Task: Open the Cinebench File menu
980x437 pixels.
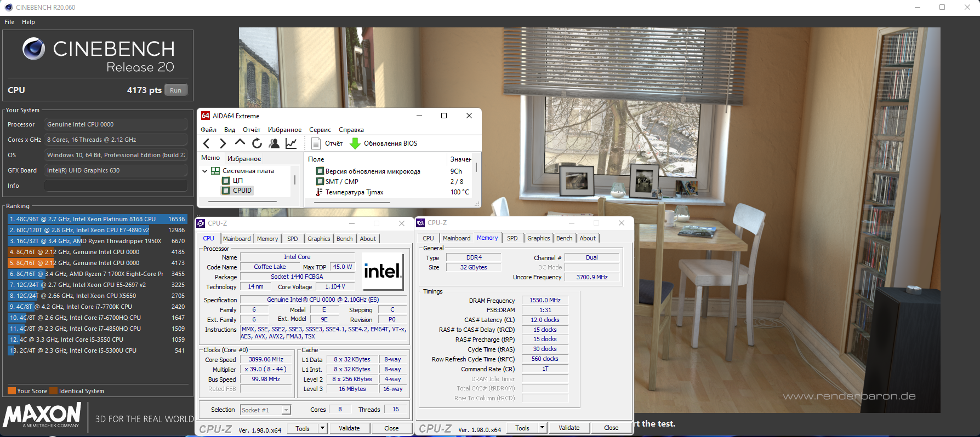Action: click(x=9, y=22)
